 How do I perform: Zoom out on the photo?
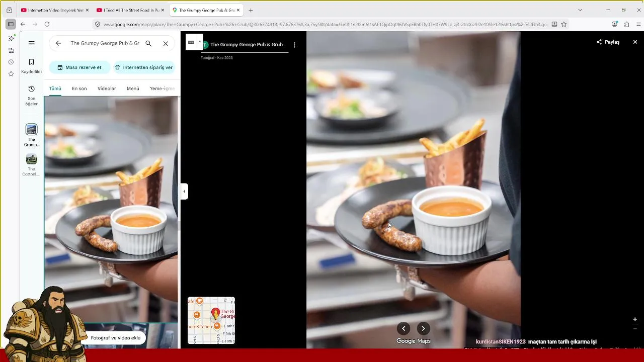coord(635,328)
